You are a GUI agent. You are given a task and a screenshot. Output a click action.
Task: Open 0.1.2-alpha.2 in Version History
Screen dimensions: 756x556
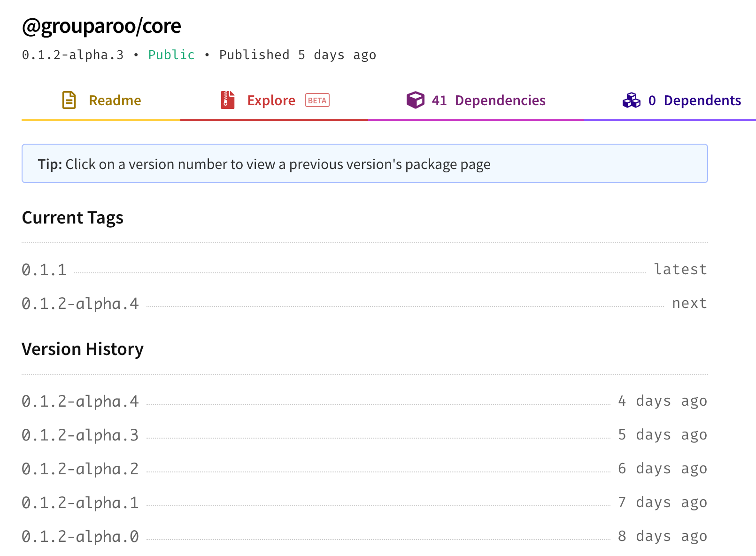coord(80,469)
